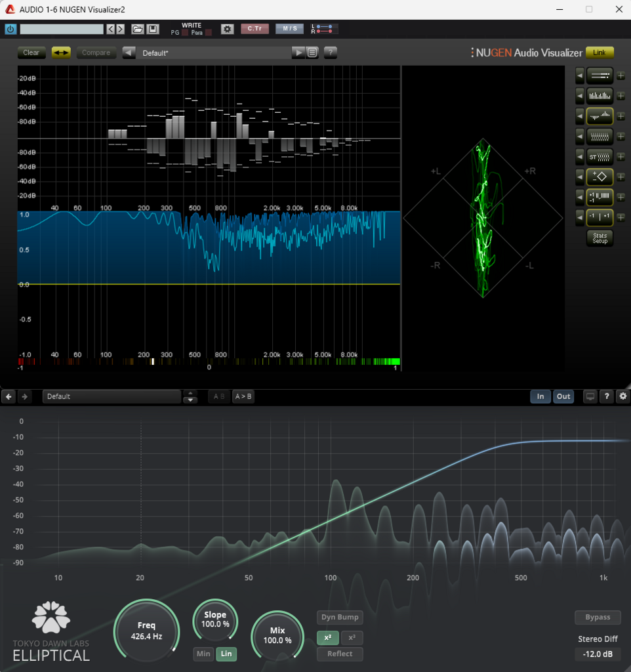
Task: Open the Elliptical display monitor icon
Action: click(590, 396)
